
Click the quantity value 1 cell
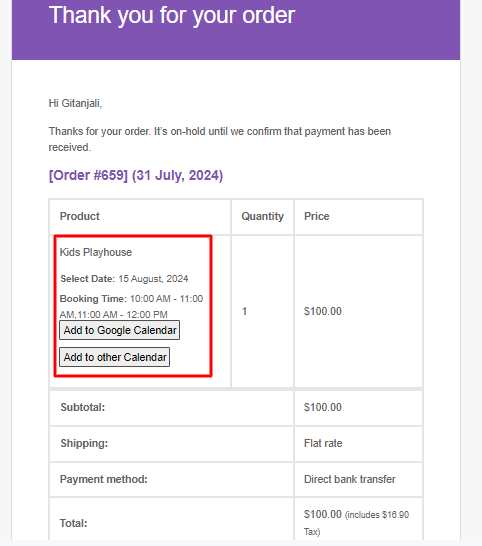point(244,311)
